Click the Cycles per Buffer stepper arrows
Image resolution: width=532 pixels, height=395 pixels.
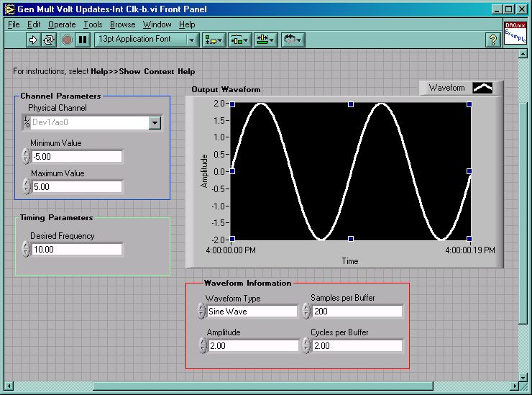click(306, 345)
